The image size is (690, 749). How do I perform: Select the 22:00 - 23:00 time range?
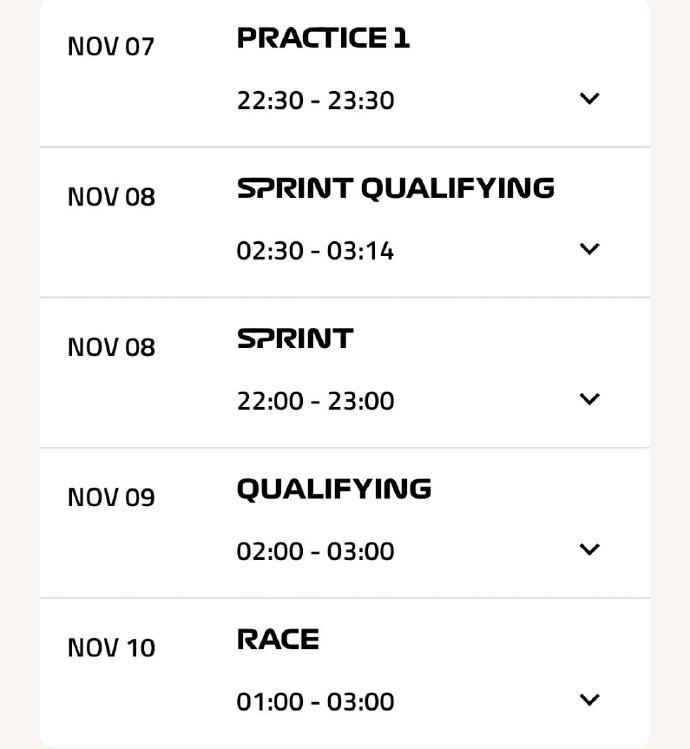point(315,401)
